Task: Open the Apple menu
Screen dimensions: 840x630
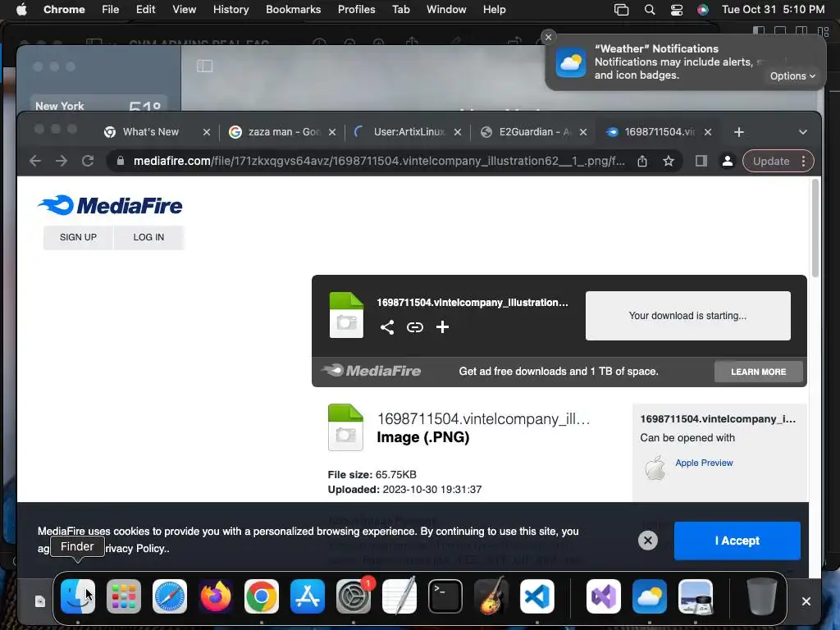Action: point(21,10)
